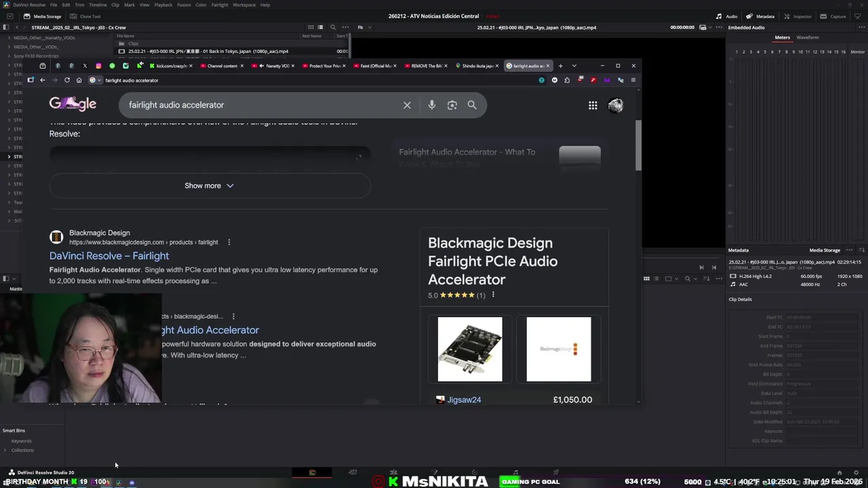The image size is (868, 488).
Task: Click the Blackmagic logo product thumbnail
Action: point(559,349)
